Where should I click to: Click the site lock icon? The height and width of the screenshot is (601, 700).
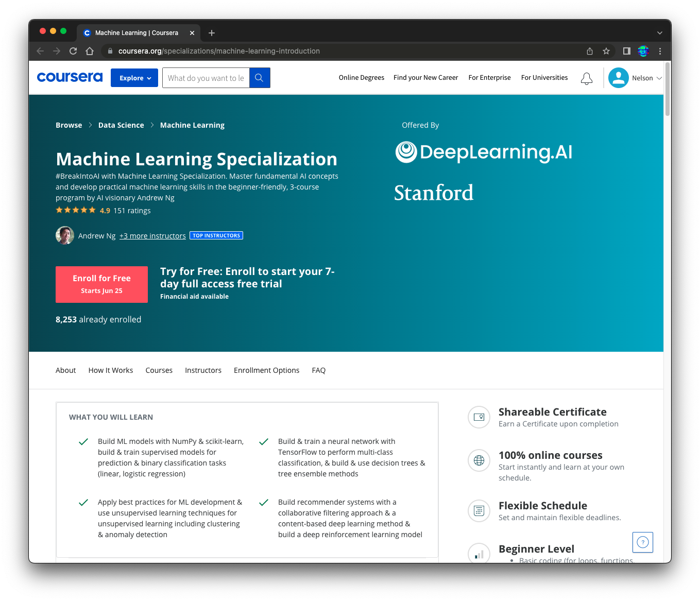click(110, 51)
